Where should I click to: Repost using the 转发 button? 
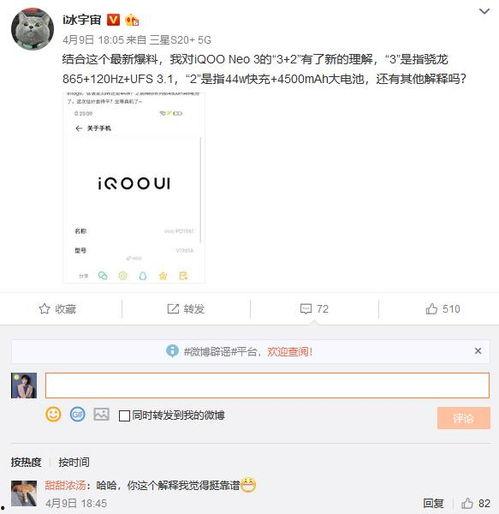[x=186, y=309]
